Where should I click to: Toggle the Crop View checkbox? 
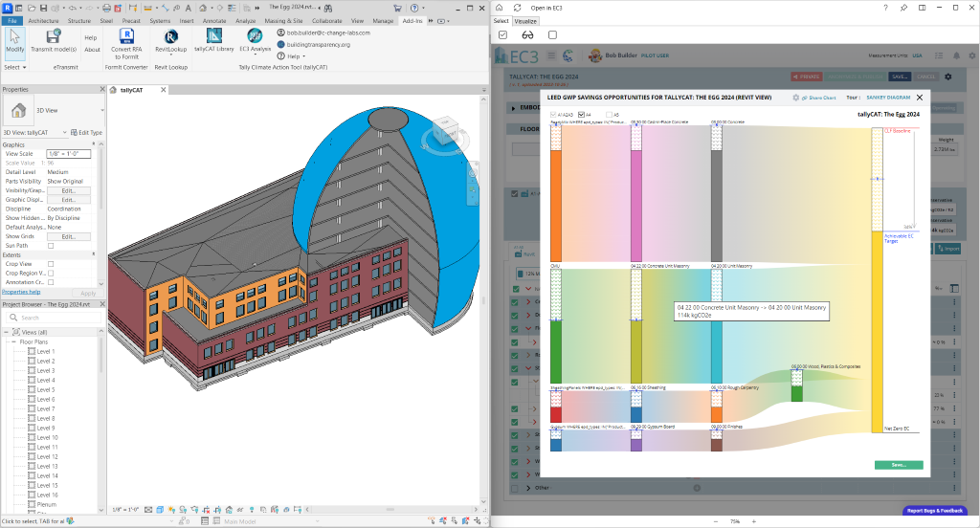click(51, 264)
